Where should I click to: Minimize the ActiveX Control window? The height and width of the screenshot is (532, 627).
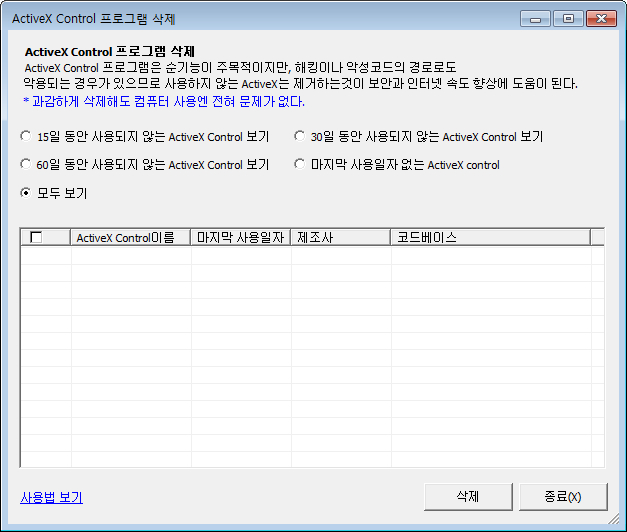(535, 19)
